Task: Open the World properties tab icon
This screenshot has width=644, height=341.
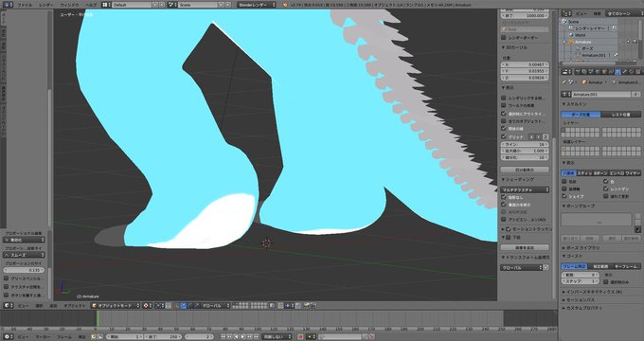Action: 598,71
